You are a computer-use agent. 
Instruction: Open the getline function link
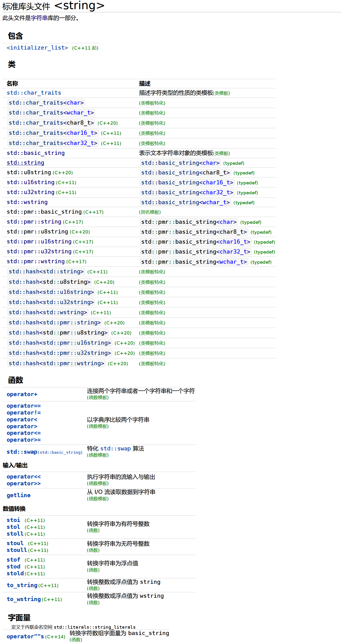[19, 495]
